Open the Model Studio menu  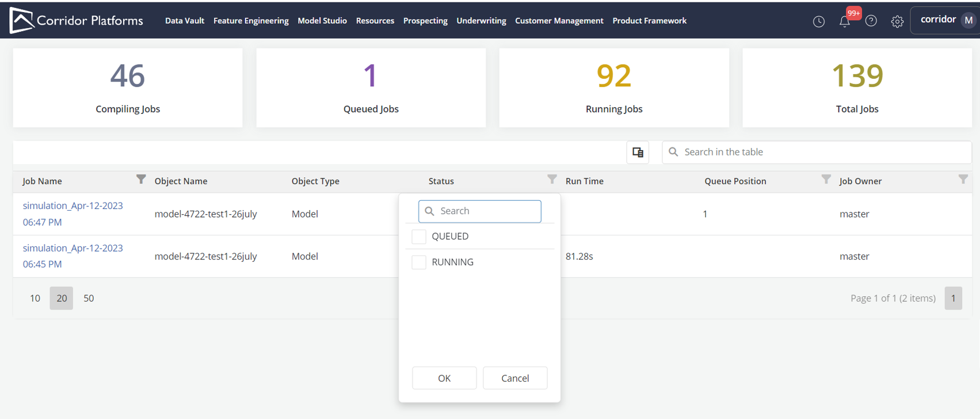point(322,21)
